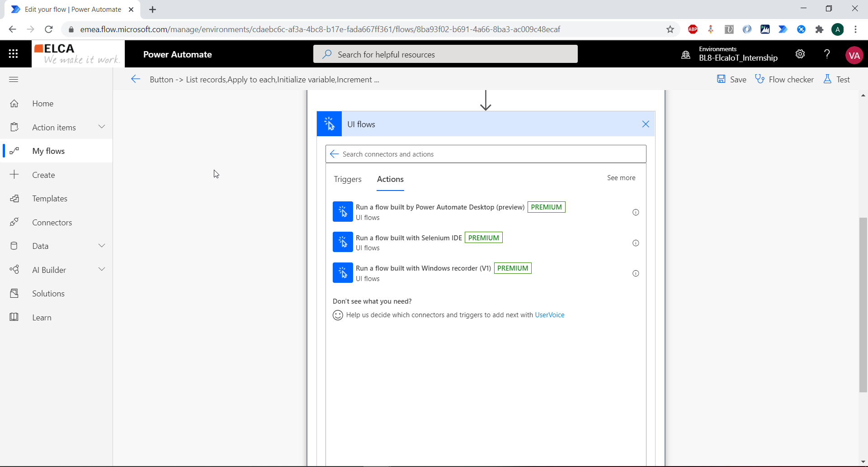Click the Power Automate title
868x467 pixels.
click(178, 54)
